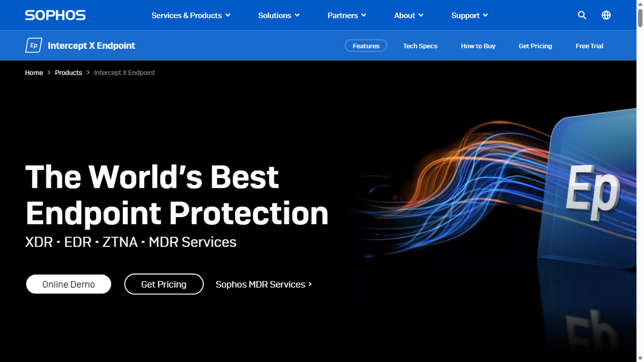Viewport: 644px width, 362px height.
Task: Expand the About menu
Action: pyautogui.click(x=408, y=16)
